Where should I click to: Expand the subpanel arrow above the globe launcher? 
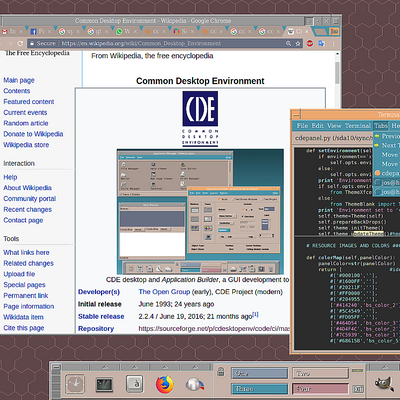pos(195,367)
